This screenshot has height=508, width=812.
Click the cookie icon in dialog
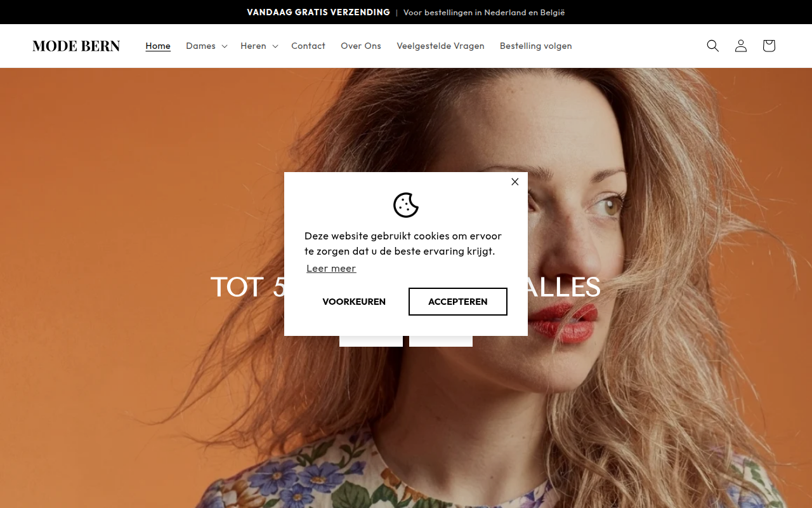(406, 205)
